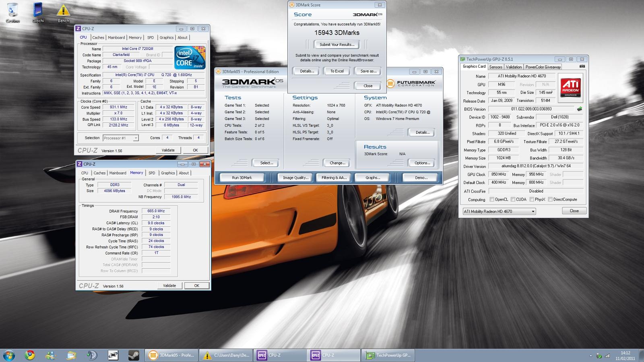Open Windows Live Messenger taskbar icon
The width and height of the screenshot is (644, 362).
click(x=50, y=355)
